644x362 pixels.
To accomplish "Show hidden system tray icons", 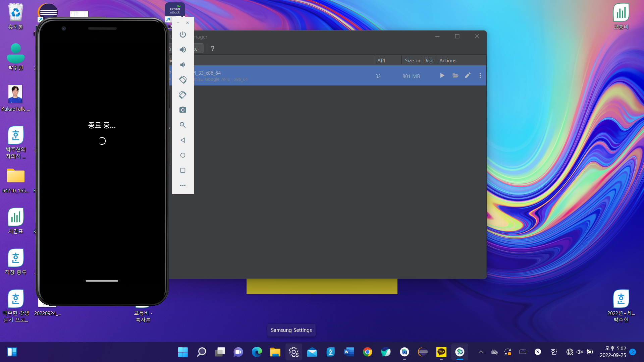I will point(481,352).
